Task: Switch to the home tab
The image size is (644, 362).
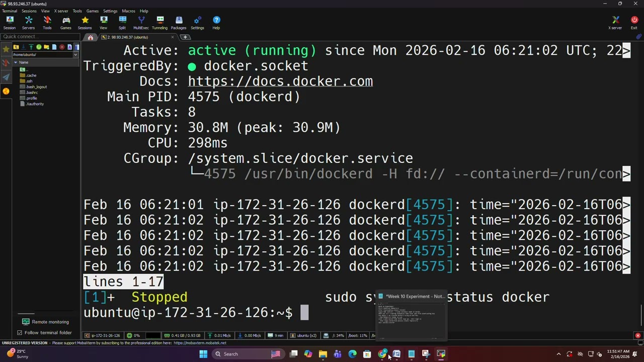Action: (91, 37)
